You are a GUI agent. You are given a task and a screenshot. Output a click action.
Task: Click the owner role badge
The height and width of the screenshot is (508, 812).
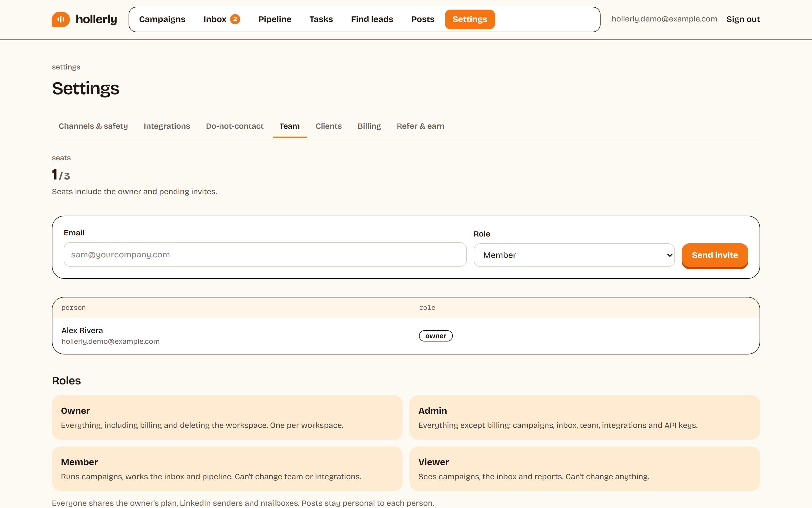tap(436, 336)
